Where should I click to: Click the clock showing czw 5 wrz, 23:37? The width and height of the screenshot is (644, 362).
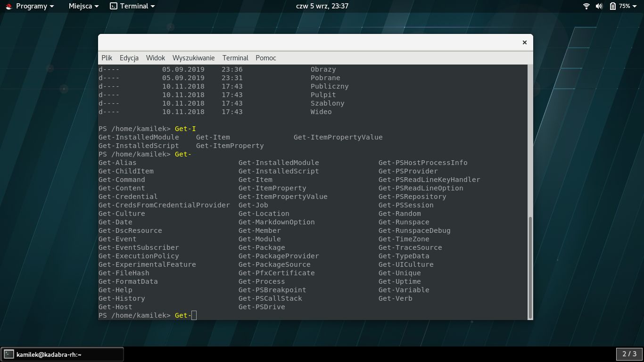322,6
